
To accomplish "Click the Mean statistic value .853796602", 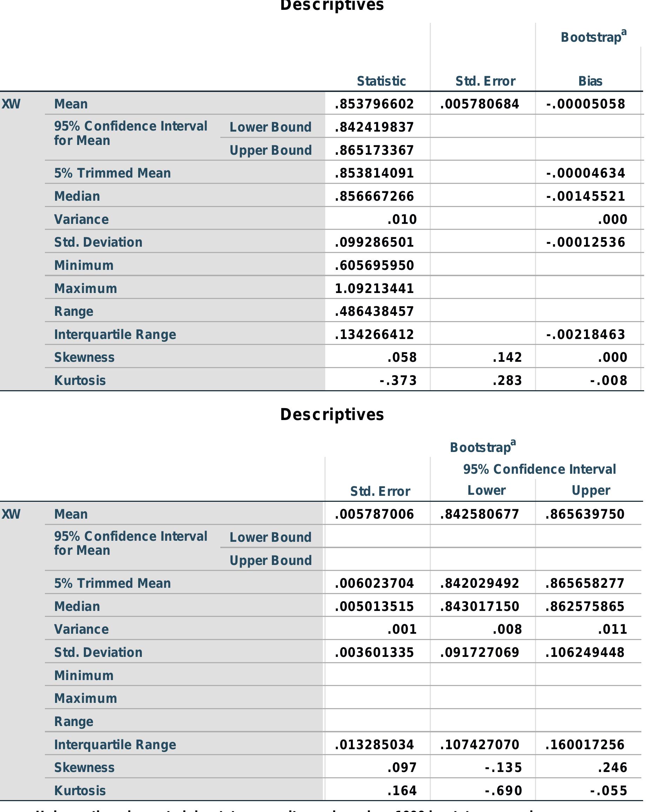I will point(374,104).
